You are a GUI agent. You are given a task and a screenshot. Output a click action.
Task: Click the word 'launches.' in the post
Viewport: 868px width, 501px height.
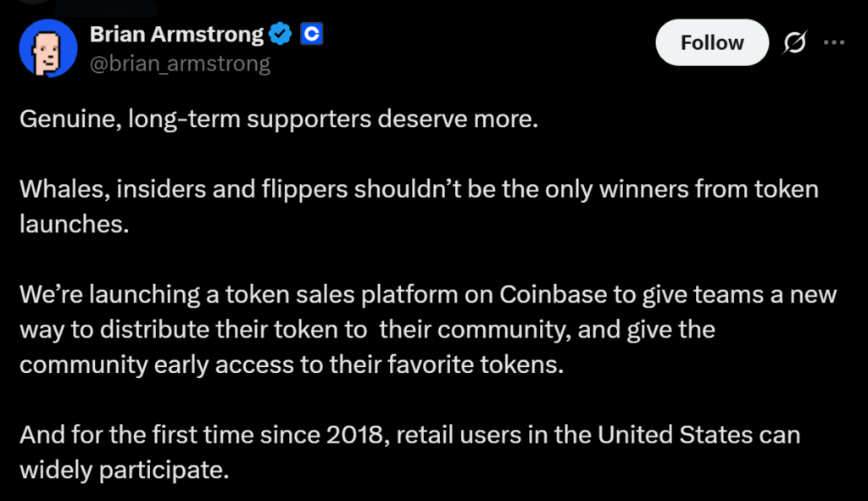pos(73,224)
